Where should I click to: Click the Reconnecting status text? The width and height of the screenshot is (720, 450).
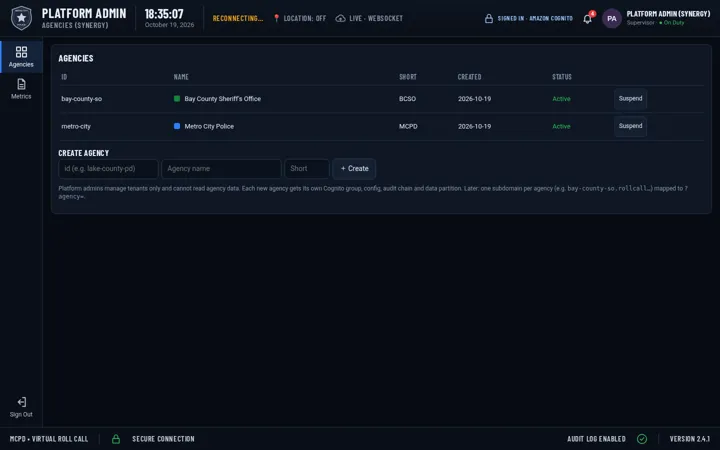point(238,18)
